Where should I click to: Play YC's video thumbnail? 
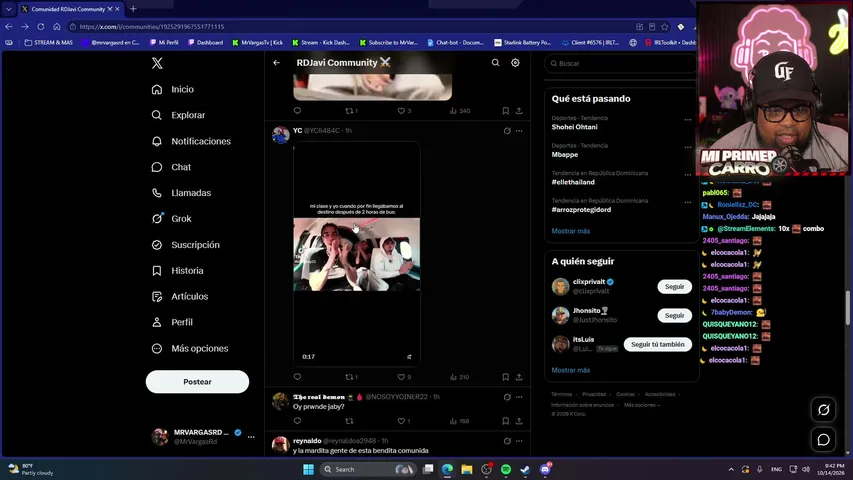[x=357, y=254]
